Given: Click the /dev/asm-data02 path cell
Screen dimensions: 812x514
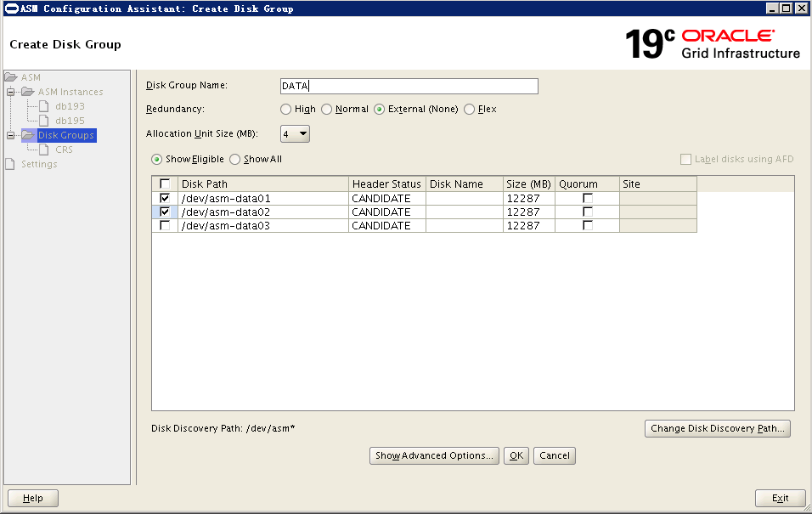Looking at the screenshot, I should (263, 212).
